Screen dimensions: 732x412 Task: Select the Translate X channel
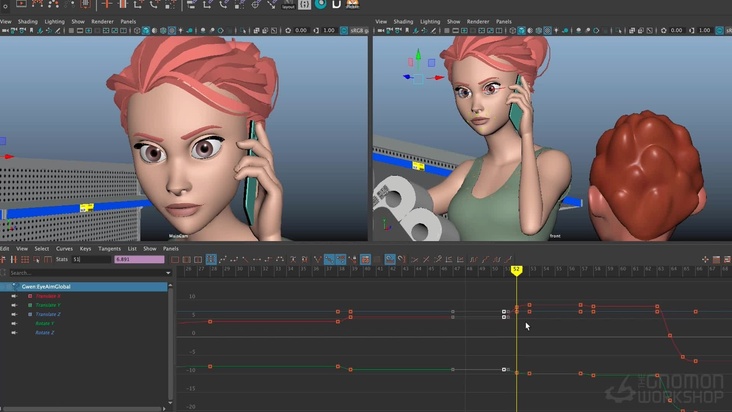click(x=48, y=296)
